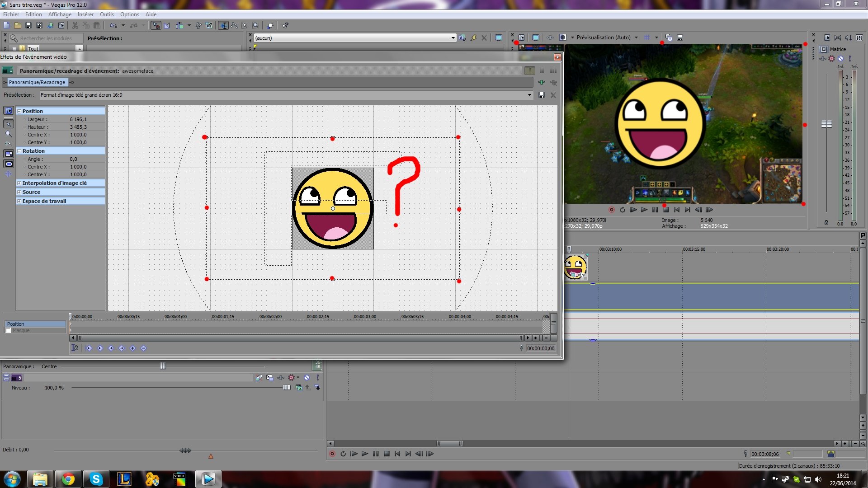The image size is (868, 488).
Task: Toggle Enable Snapping in crop panel
Action: 9,144
